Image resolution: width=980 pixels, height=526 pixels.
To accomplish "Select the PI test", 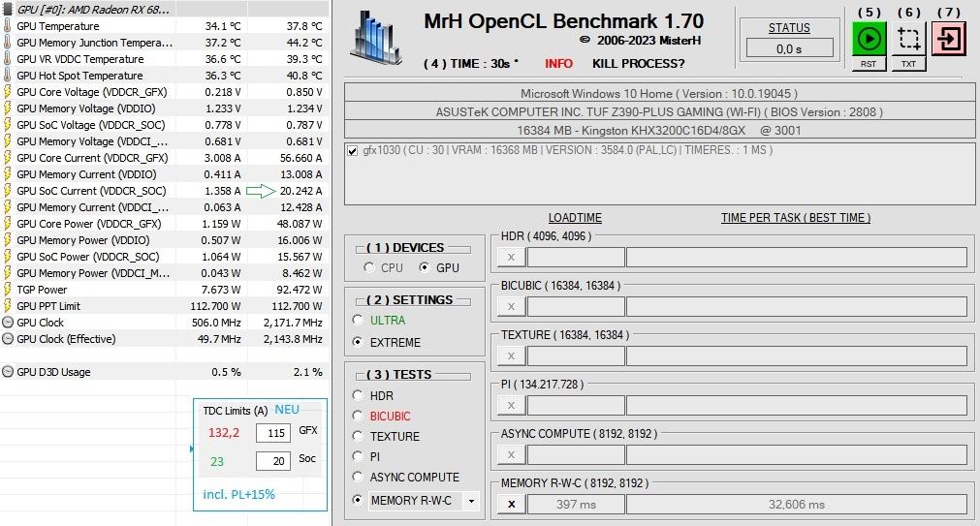I will pyautogui.click(x=358, y=456).
